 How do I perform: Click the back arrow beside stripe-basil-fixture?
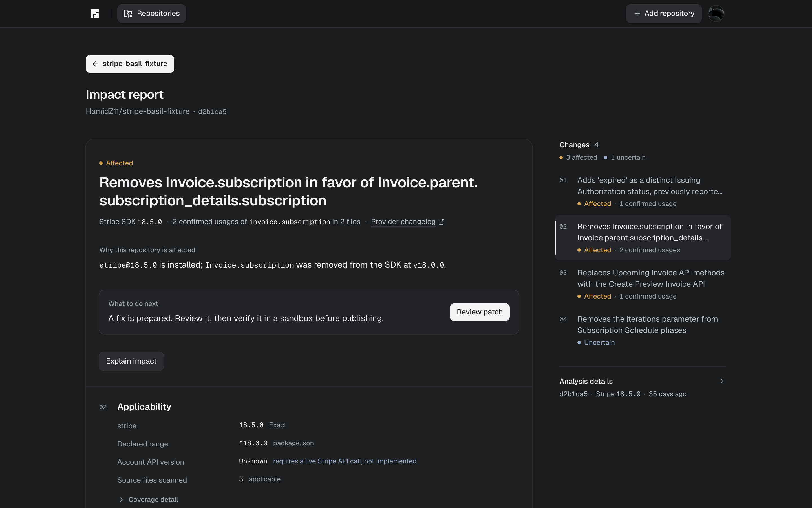[x=95, y=64]
